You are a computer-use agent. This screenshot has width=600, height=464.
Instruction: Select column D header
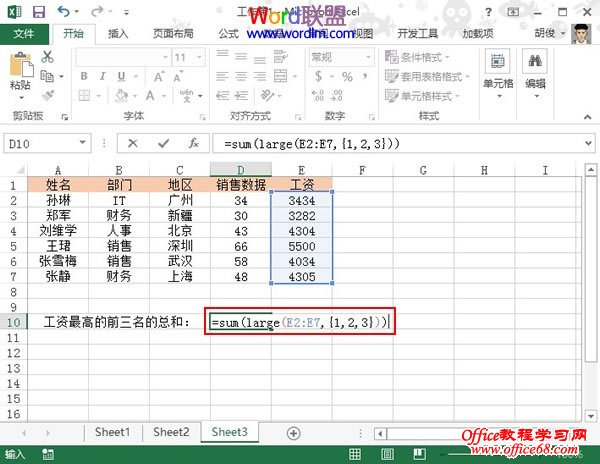pos(241,169)
